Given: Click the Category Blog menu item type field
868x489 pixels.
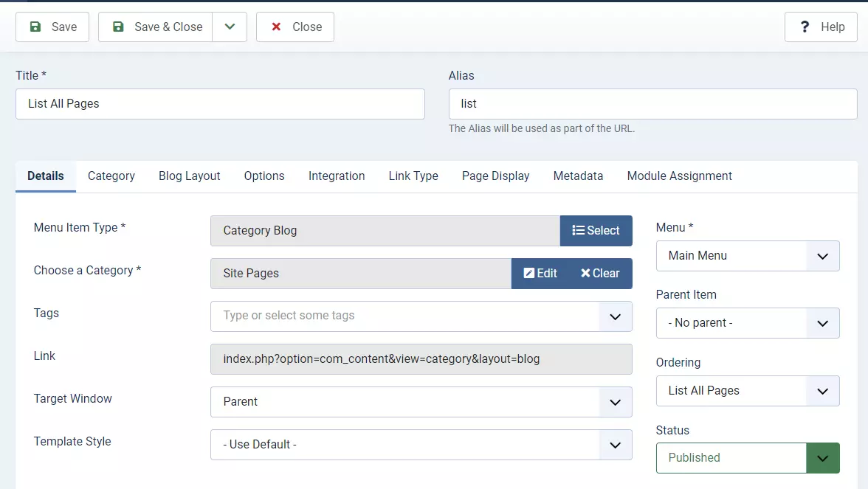Looking at the screenshot, I should click(385, 231).
